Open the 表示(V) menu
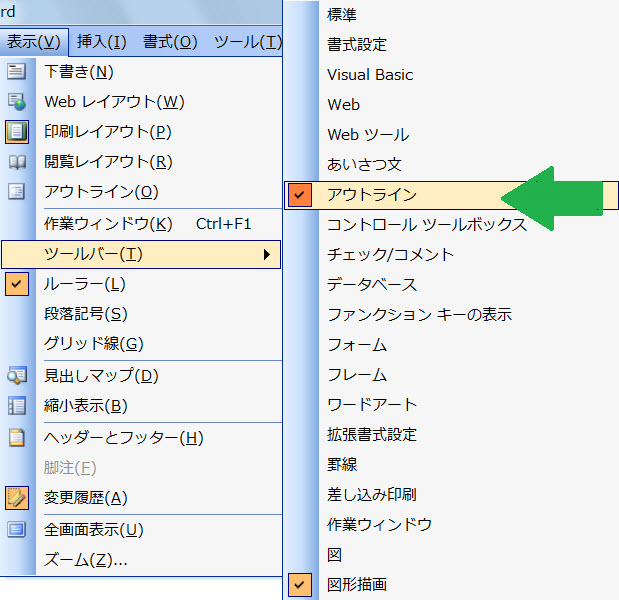619x600 pixels. tap(33, 42)
